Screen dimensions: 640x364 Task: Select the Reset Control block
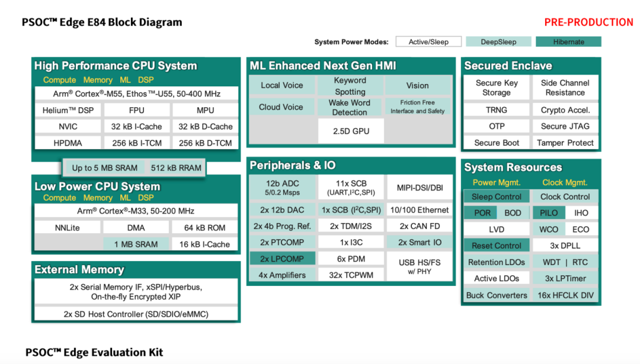(x=497, y=246)
